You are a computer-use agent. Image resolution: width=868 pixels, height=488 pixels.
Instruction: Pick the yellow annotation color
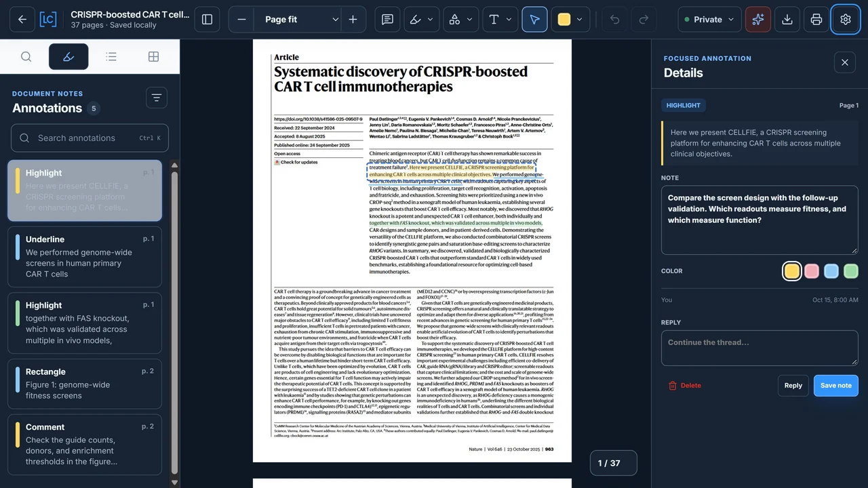(792, 271)
